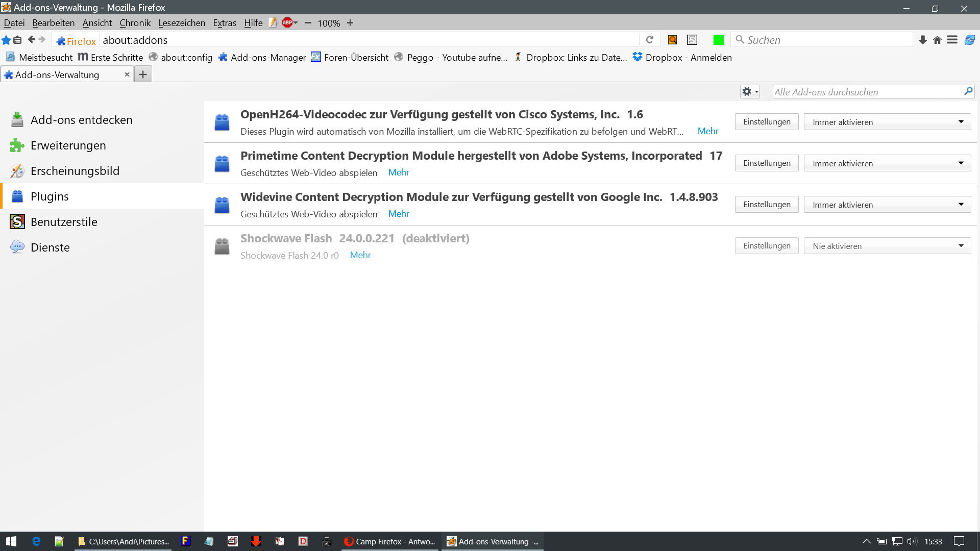Click the Stylish S toolbar icon

tap(692, 40)
